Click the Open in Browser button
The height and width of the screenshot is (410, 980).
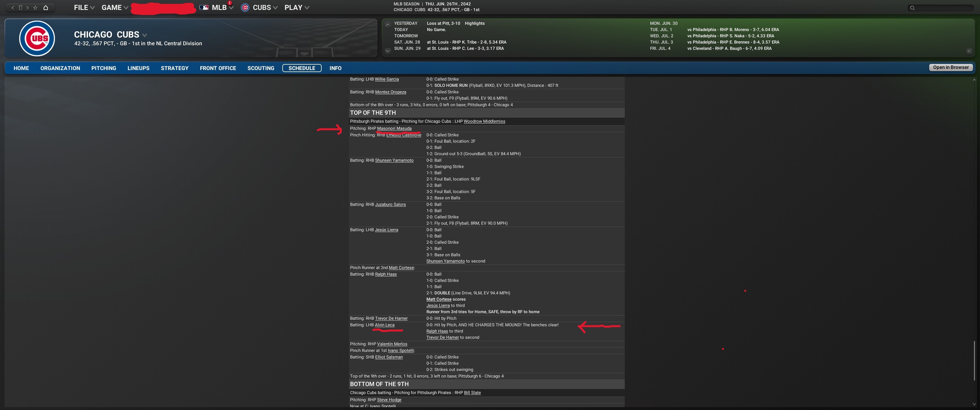(951, 67)
